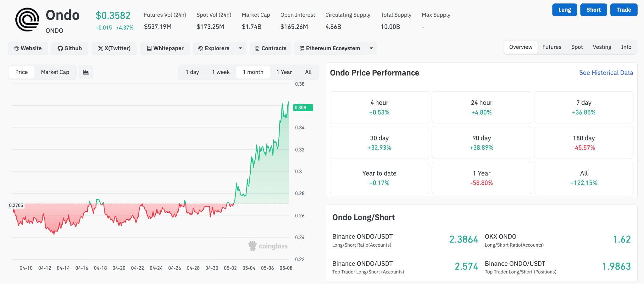
Task: Click the $173.25M spot volume value
Action: click(210, 27)
